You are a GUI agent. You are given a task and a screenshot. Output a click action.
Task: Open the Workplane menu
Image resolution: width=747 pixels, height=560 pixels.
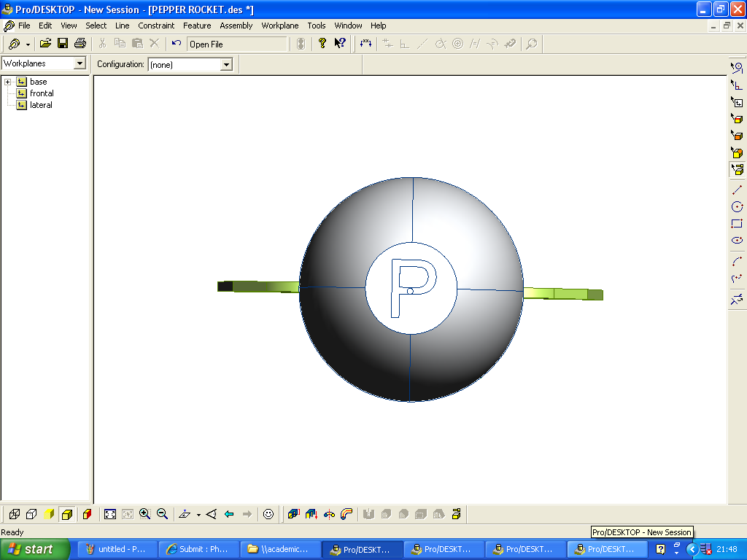click(x=280, y=26)
